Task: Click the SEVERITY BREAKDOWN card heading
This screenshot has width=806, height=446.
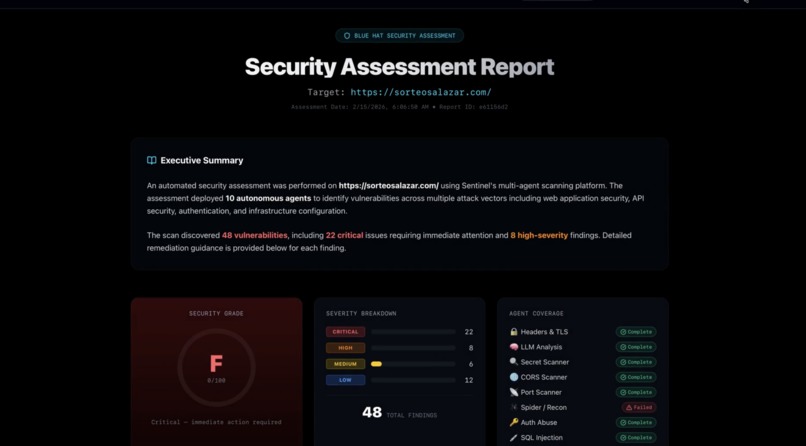Action: click(361, 313)
